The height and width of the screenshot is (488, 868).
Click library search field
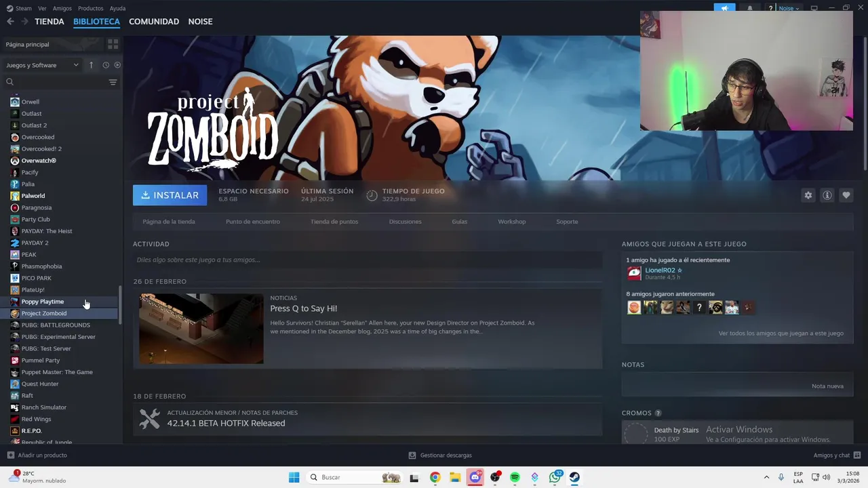click(54, 82)
